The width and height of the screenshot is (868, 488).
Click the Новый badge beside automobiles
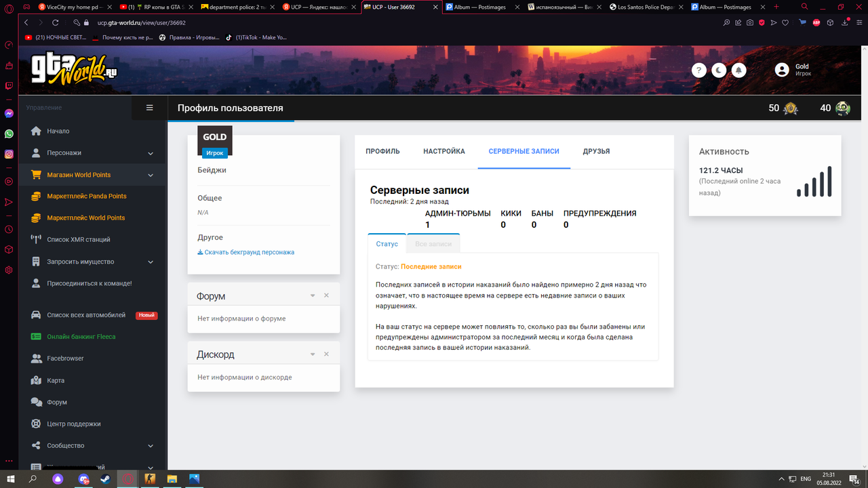[x=146, y=315]
